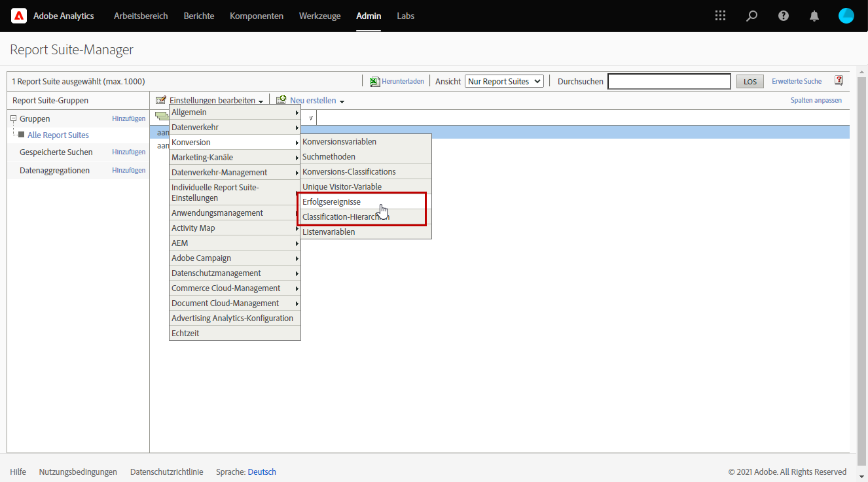Expand the Datenschutzmanagement submenu

coord(235,273)
